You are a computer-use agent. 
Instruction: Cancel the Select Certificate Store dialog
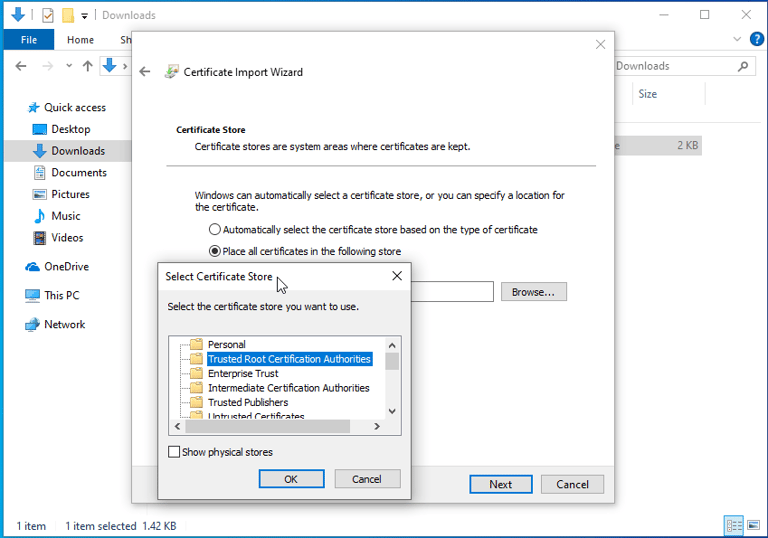click(x=366, y=479)
